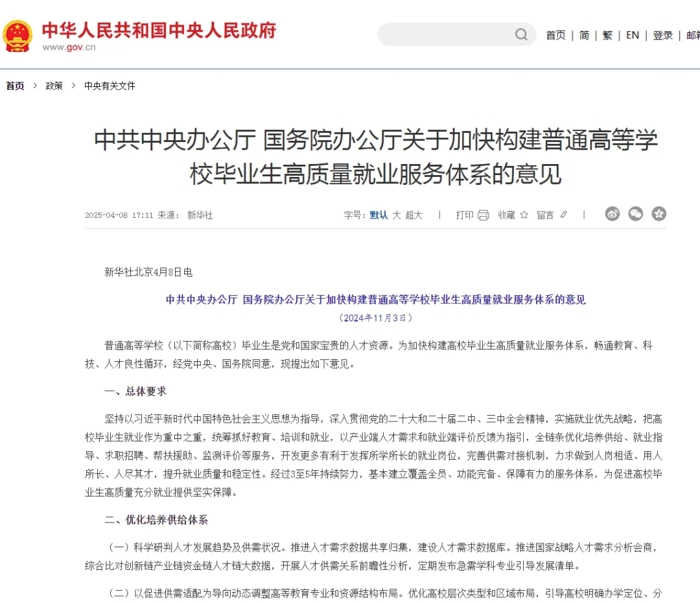Switch site language to EN
This screenshot has width=700, height=603.
click(x=633, y=35)
